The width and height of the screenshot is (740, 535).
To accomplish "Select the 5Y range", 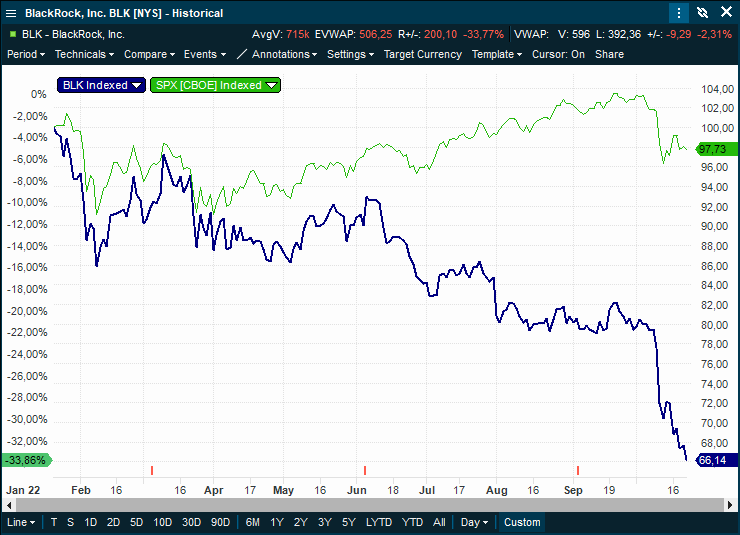I will (349, 522).
